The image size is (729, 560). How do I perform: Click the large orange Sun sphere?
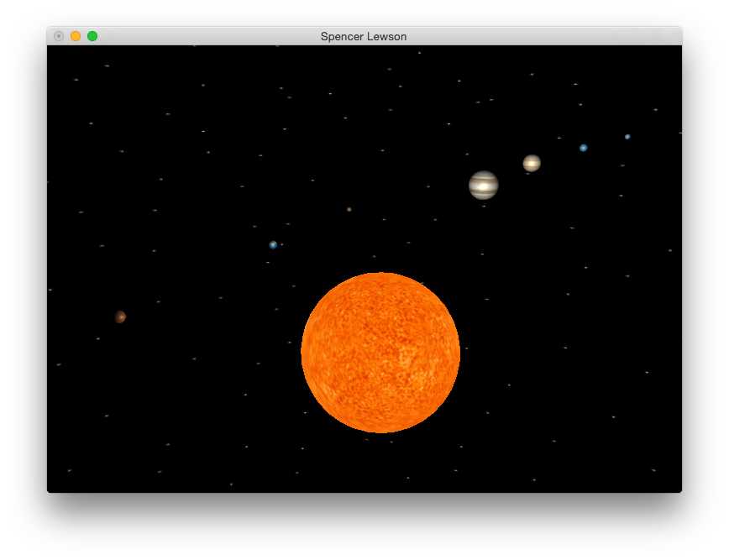tap(380, 353)
